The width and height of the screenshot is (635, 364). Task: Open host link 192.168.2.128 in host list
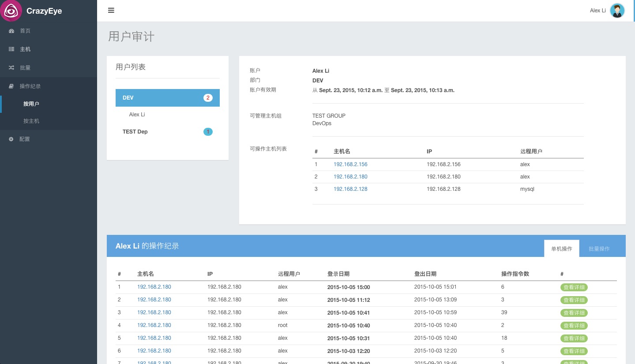pyautogui.click(x=350, y=189)
